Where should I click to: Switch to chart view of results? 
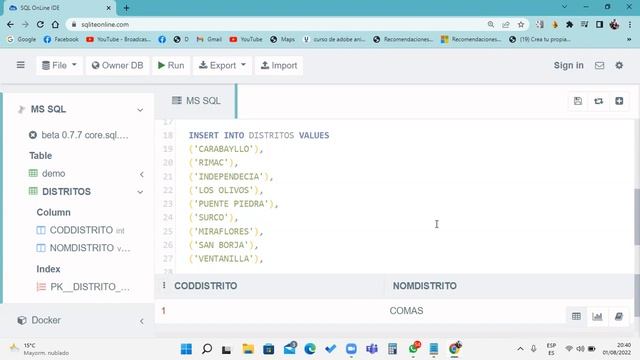pyautogui.click(x=597, y=316)
